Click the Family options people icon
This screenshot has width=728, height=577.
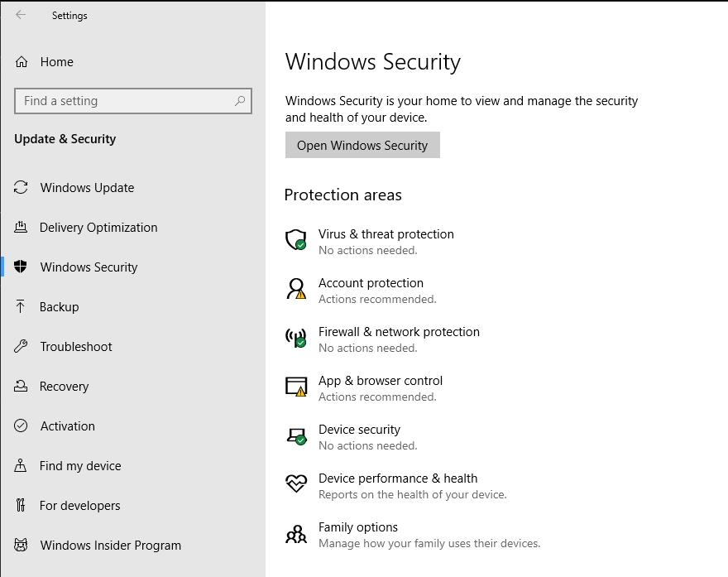(x=295, y=534)
